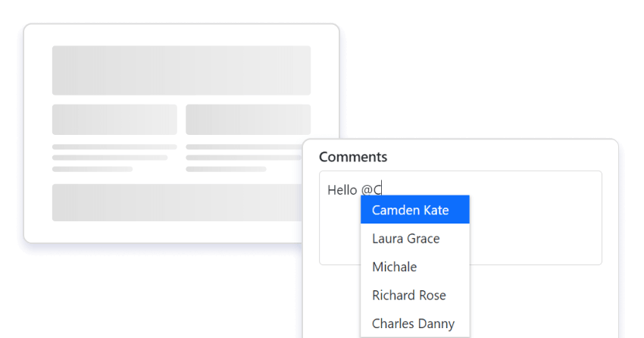This screenshot has width=644, height=338.
Task: Click first placeholder line under right card
Action: pyautogui.click(x=243, y=147)
